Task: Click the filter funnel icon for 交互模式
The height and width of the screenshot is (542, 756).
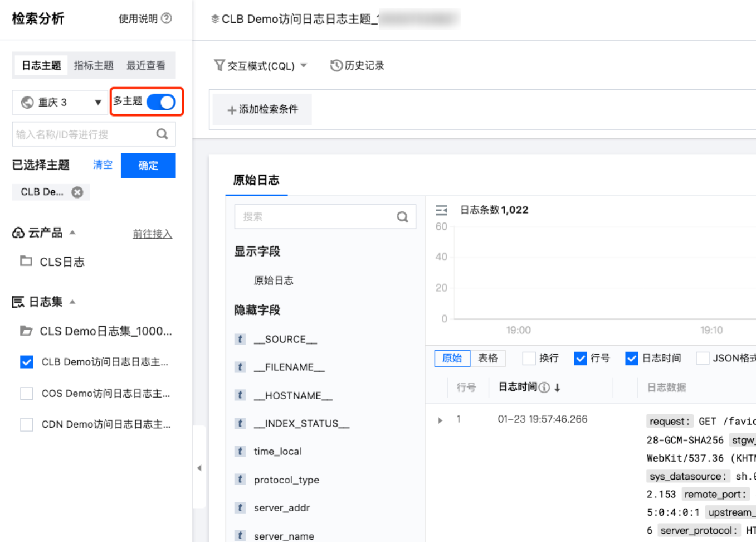Action: 220,65
